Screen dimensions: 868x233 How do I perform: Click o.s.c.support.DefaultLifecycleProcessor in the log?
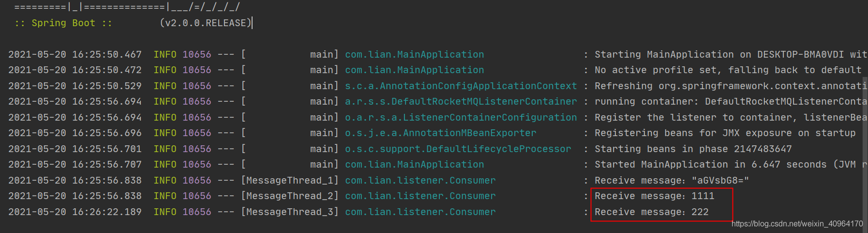pos(458,149)
